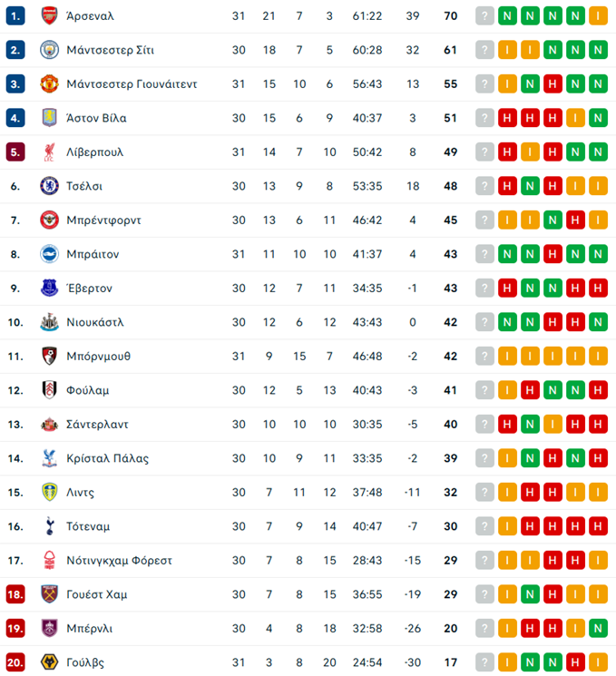The width and height of the screenshot is (616, 676).
Task: Click Brighton's red H form badge
Action: click(x=552, y=254)
